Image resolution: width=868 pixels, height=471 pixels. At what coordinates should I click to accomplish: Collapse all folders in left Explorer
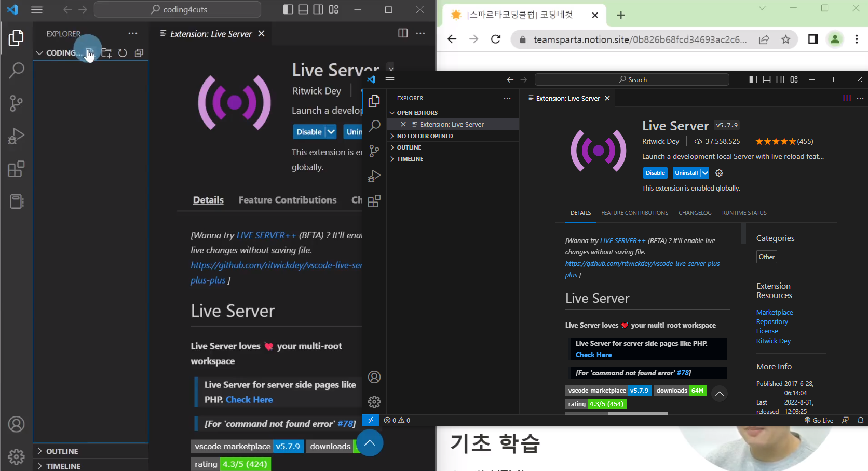point(139,53)
